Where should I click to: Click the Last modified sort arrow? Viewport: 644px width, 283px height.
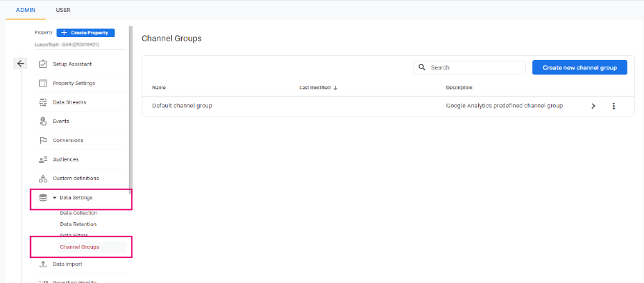tap(335, 88)
